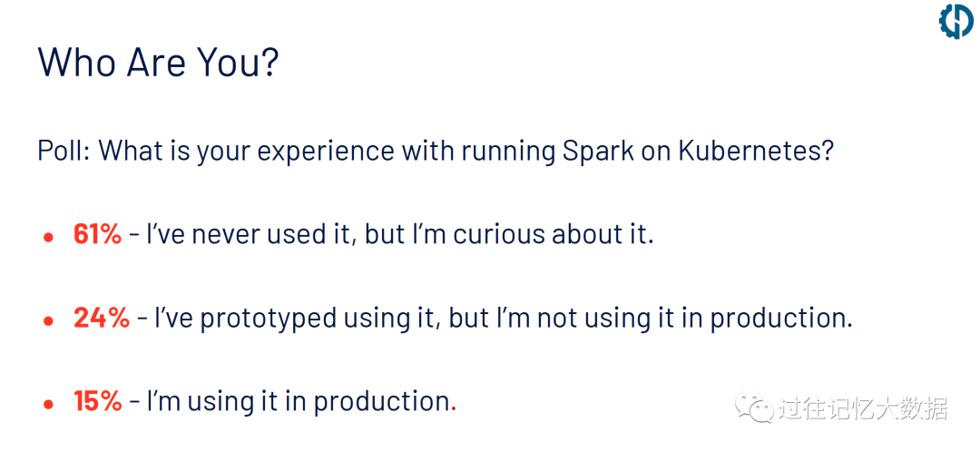Viewport: 980px width, 452px height.
Task: Click the Chinese watermark text "过往记忆大数据"
Action: pyautogui.click(x=862, y=408)
